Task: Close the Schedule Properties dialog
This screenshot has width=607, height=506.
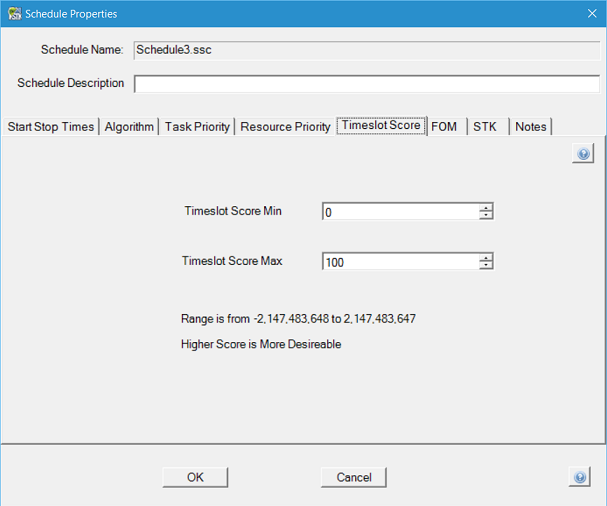Action: [590, 14]
